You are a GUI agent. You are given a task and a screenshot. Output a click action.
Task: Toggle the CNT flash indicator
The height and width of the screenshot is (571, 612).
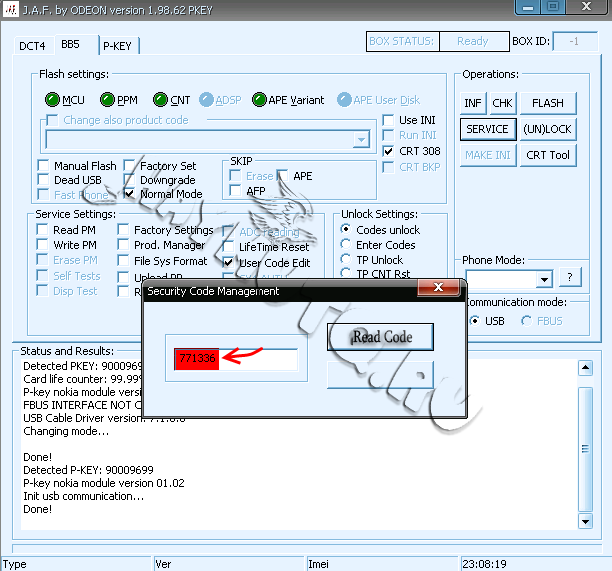[160, 100]
